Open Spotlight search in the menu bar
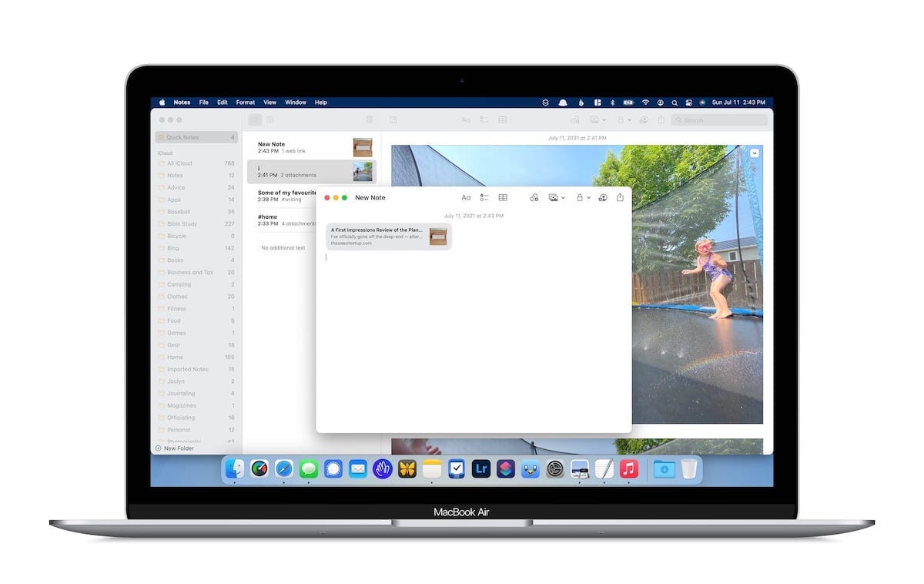The height and width of the screenshot is (584, 924). pyautogui.click(x=675, y=102)
